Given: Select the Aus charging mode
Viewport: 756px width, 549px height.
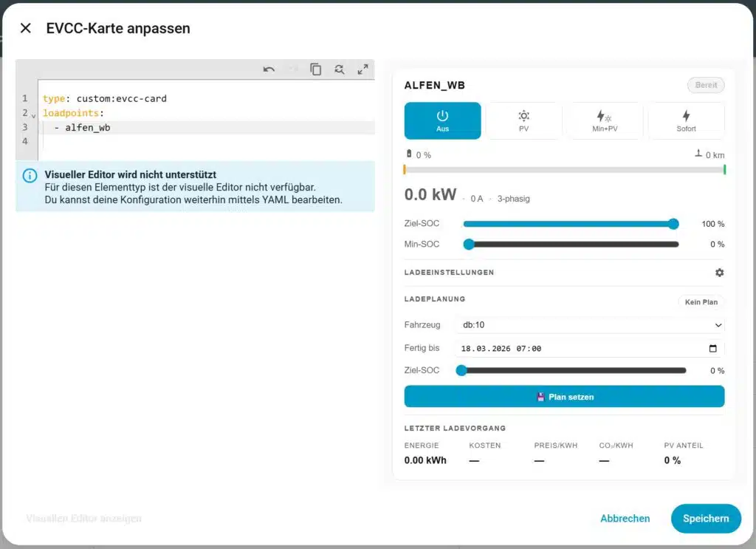Looking at the screenshot, I should [x=442, y=120].
